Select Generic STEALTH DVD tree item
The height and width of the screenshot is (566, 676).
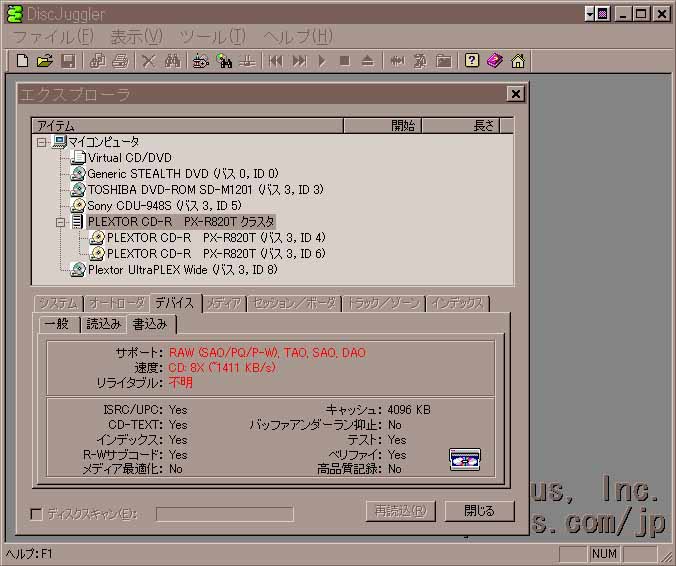point(183,174)
